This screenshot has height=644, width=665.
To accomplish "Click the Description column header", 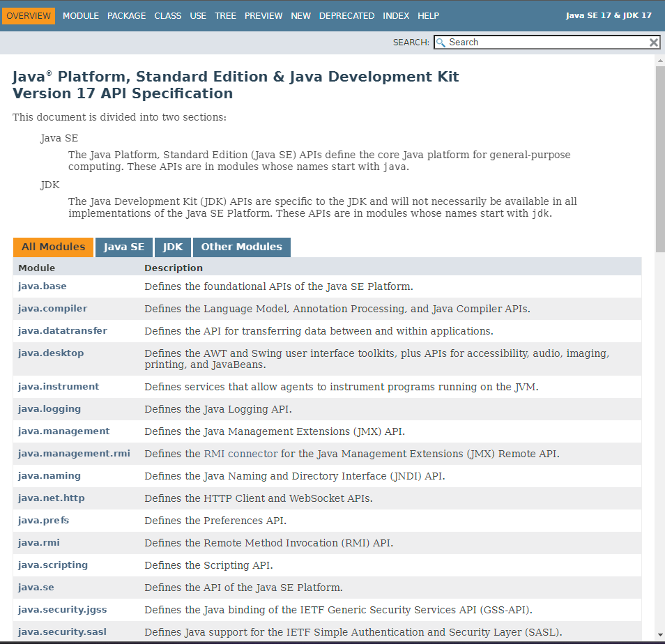I will [174, 268].
